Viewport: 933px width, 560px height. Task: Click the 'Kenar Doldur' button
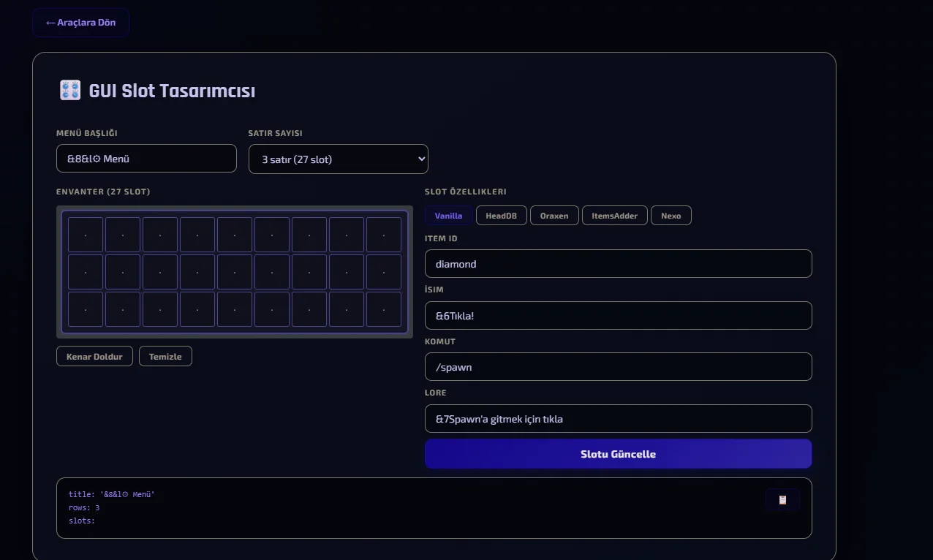point(94,356)
